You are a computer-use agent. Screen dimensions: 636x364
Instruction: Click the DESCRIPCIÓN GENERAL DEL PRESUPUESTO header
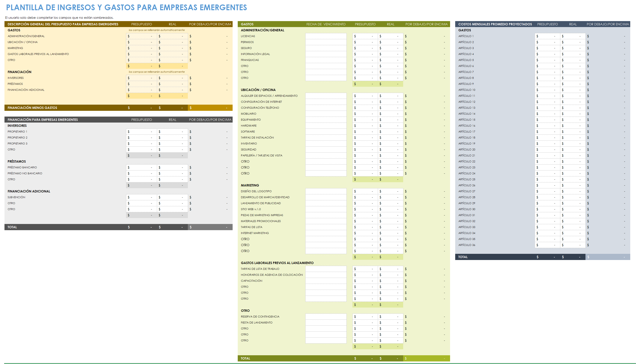63,24
